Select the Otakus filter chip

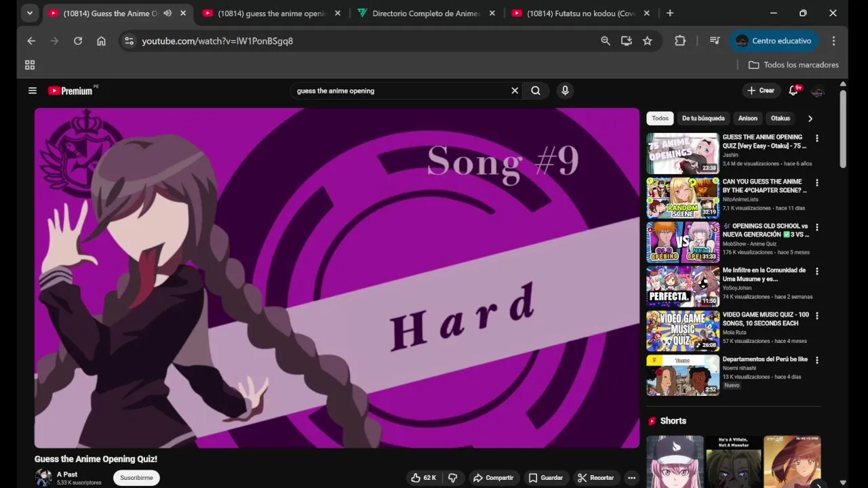pyautogui.click(x=781, y=119)
